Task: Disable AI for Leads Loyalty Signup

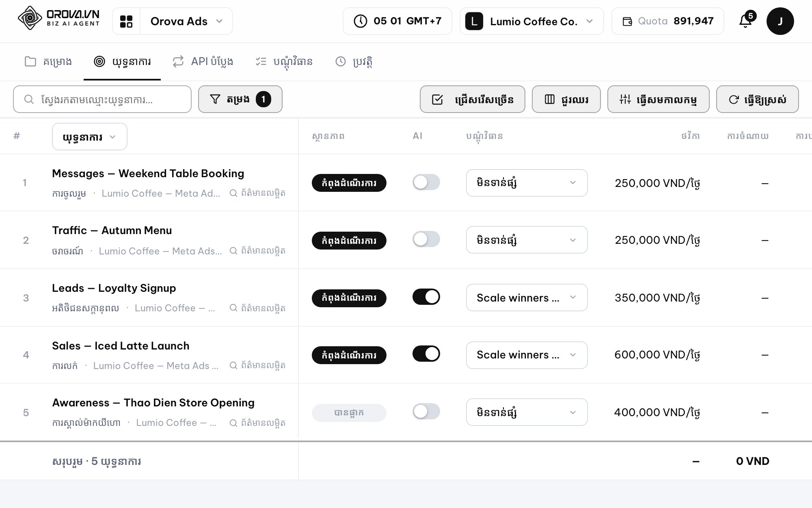Action: (426, 297)
